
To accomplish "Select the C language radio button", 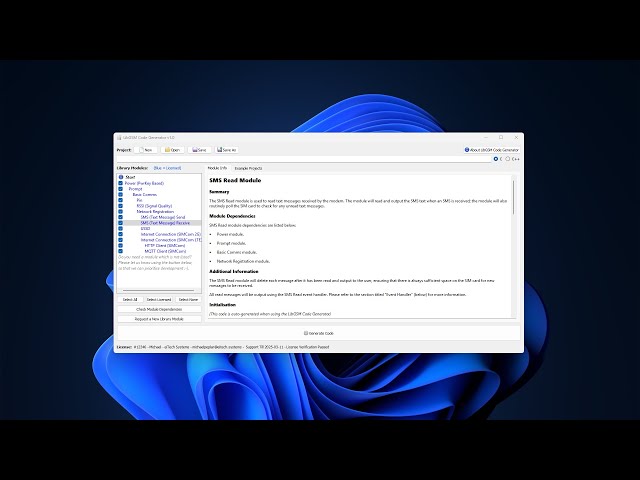I will [x=496, y=159].
